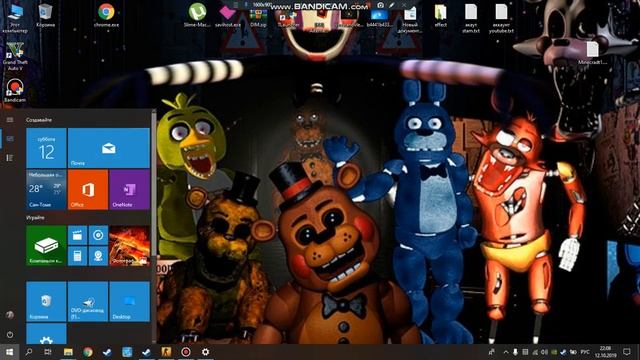This screenshot has width=640, height=360.
Task: Open the Action Center notifications icon
Action: [x=627, y=352]
